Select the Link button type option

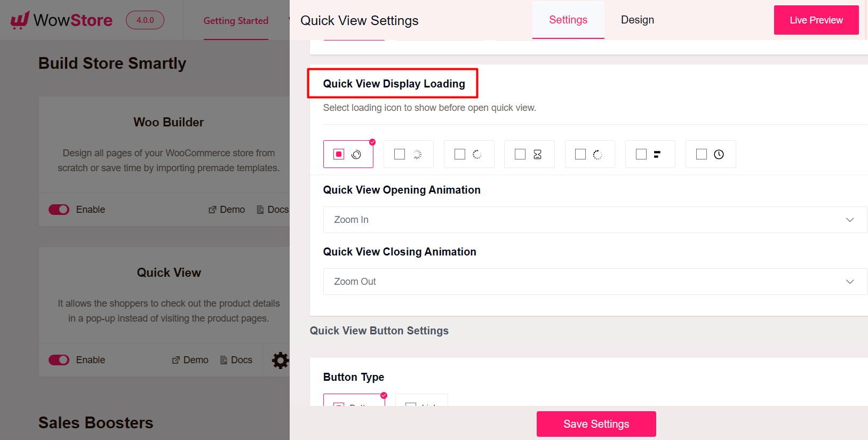pos(421,404)
